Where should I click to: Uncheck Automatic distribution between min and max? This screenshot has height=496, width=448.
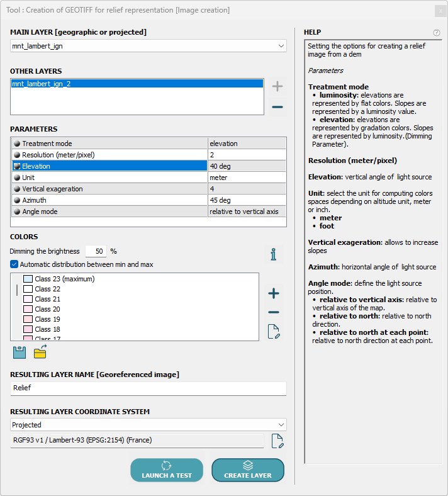14,264
